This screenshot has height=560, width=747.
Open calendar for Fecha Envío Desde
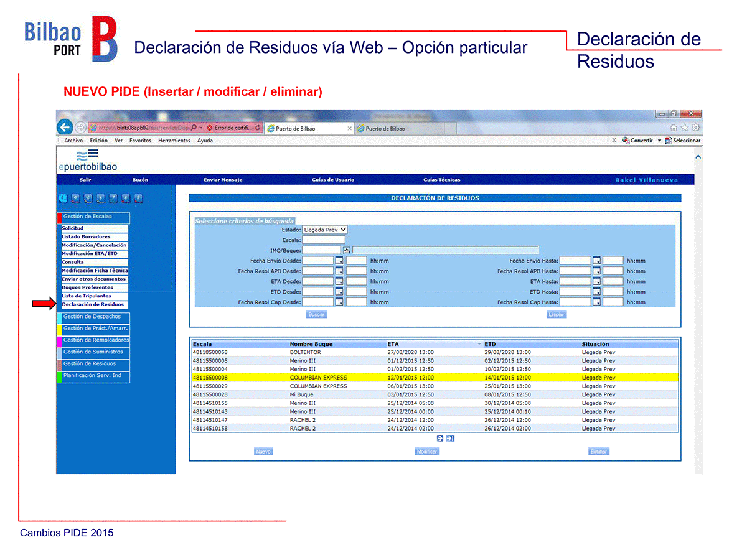339,261
